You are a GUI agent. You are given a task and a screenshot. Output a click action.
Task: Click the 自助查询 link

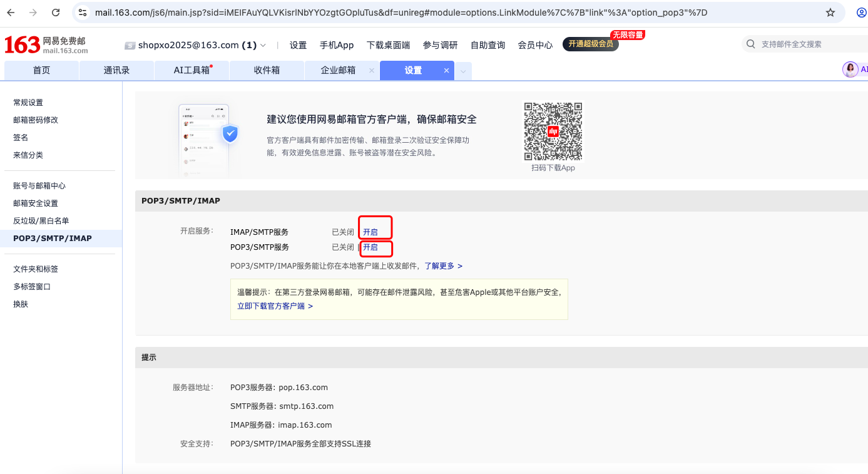[488, 45]
